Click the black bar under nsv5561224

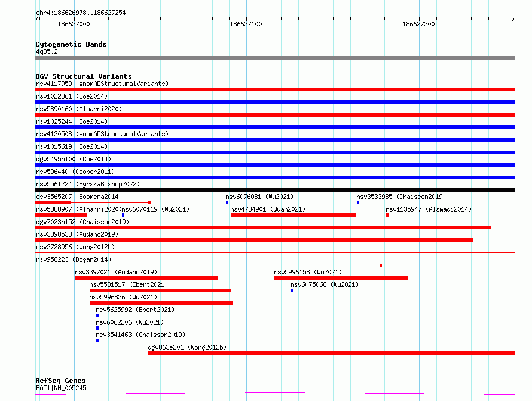pos(275,190)
